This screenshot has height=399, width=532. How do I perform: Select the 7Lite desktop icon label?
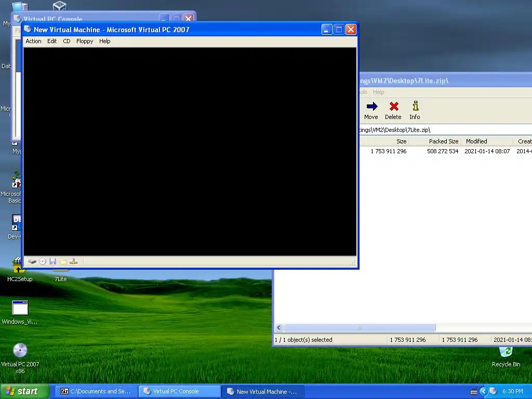(x=61, y=279)
